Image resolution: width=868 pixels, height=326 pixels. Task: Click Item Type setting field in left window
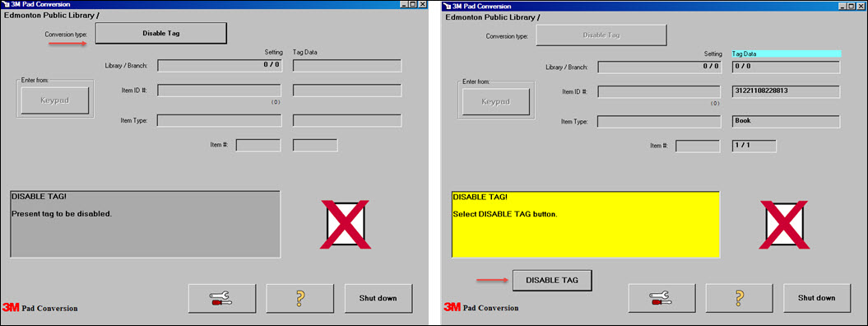219,120
